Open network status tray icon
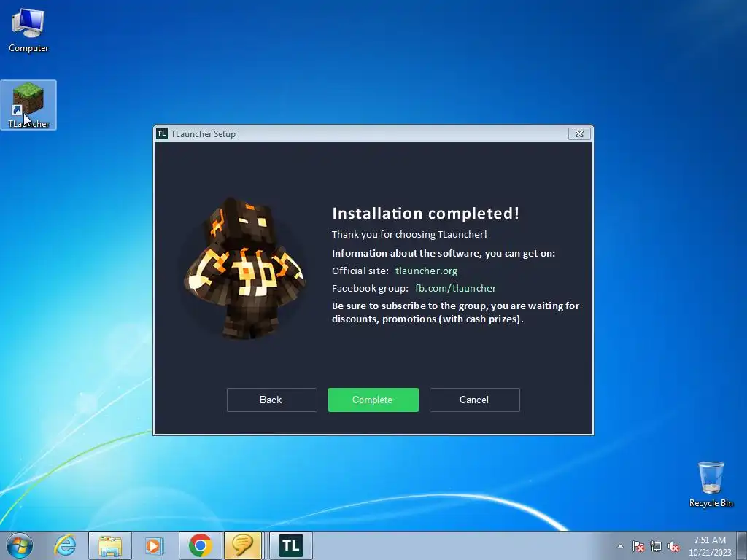The width and height of the screenshot is (747, 560). 656,546
